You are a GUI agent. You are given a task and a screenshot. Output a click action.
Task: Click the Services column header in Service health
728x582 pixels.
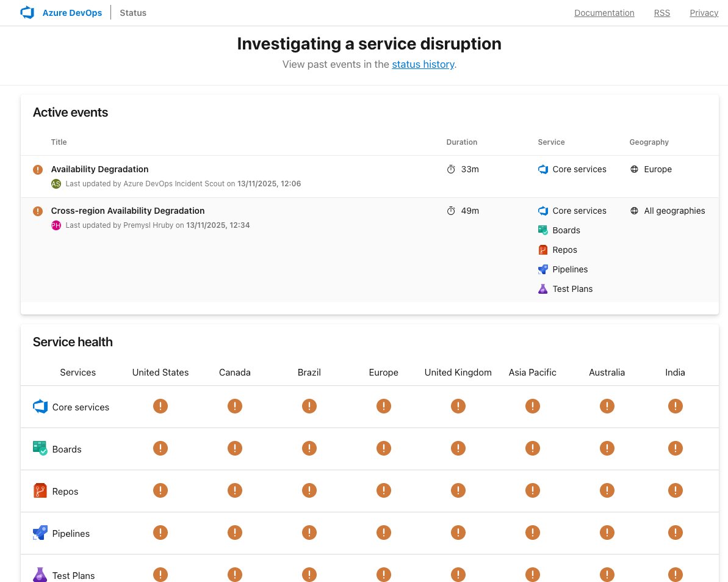pyautogui.click(x=78, y=373)
